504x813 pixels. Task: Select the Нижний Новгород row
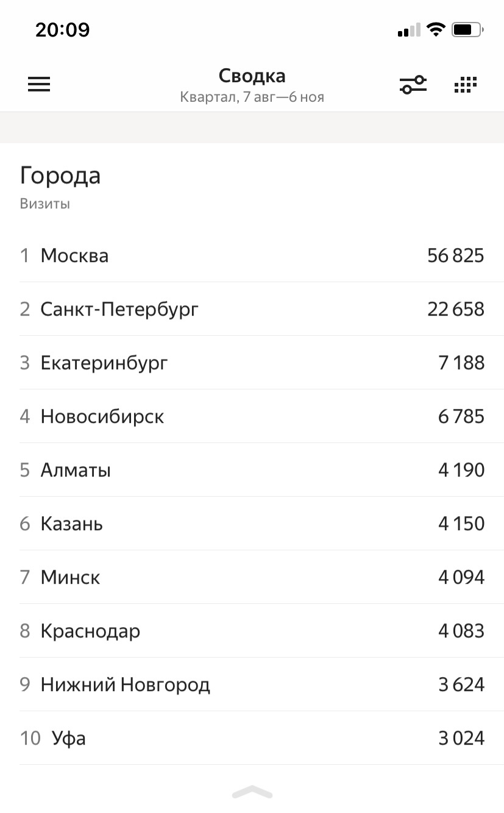point(252,684)
